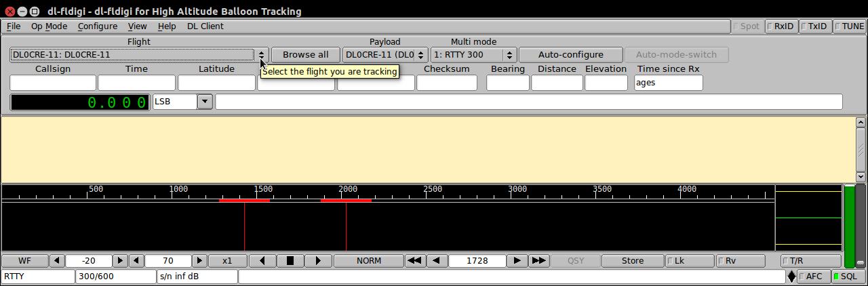Center the waterfall with square icon
The image size is (868, 286).
click(x=290, y=260)
